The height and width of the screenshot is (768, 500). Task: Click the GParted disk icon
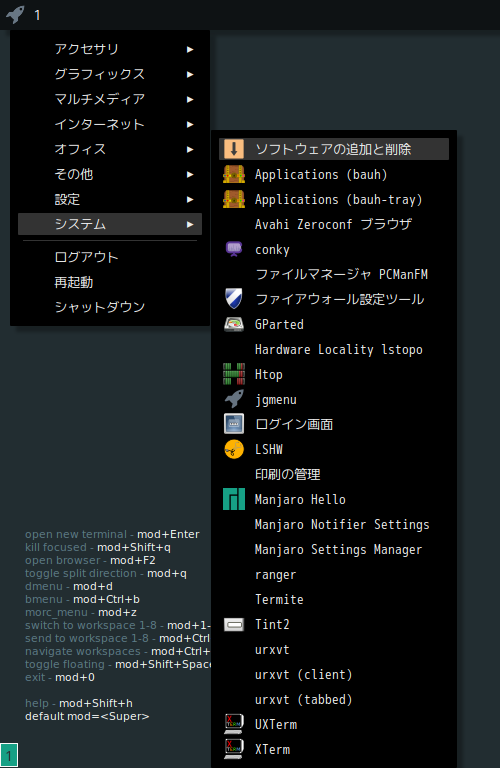[234, 324]
